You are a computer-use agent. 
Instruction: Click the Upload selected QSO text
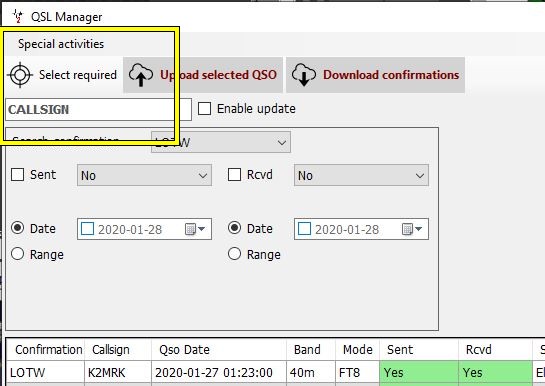tap(218, 75)
